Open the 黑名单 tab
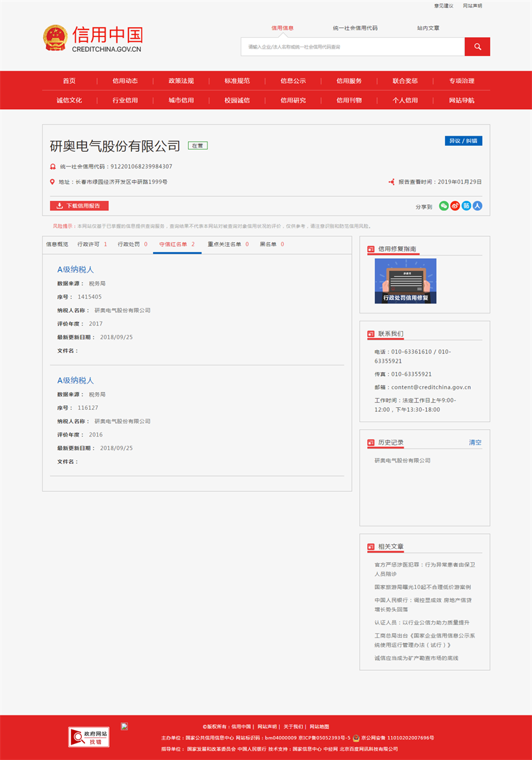This screenshot has height=760, width=532. coord(271,244)
